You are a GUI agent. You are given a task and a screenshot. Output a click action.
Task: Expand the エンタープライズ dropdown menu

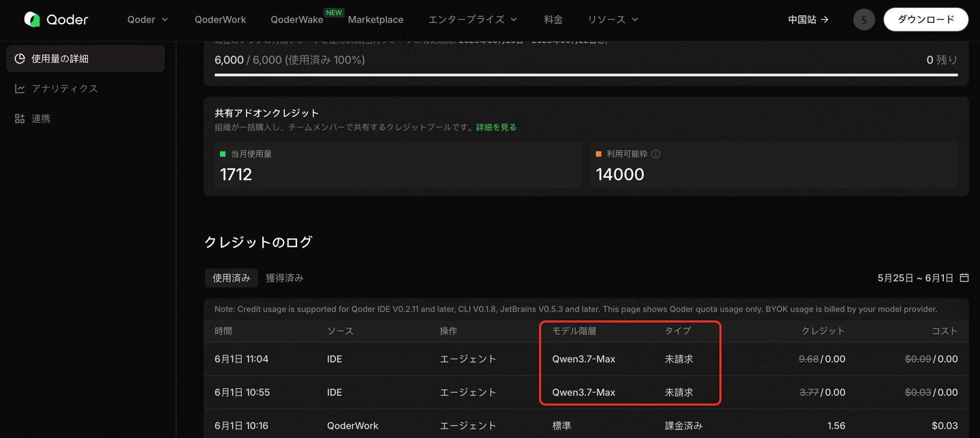pos(472,20)
